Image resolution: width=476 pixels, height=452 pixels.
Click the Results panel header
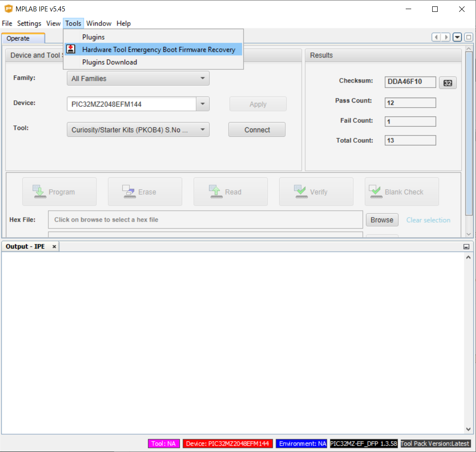383,55
